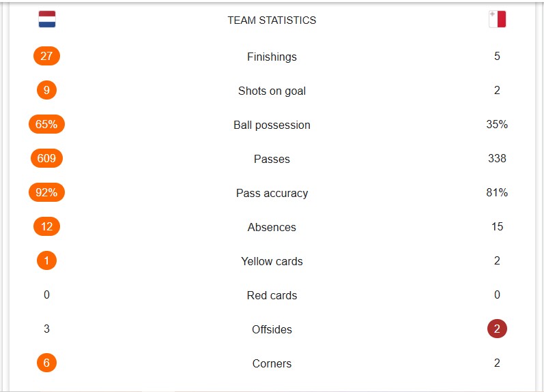Screen dimensions: 544x392
Task: Click the Yellow cards label
Action: coord(272,261)
